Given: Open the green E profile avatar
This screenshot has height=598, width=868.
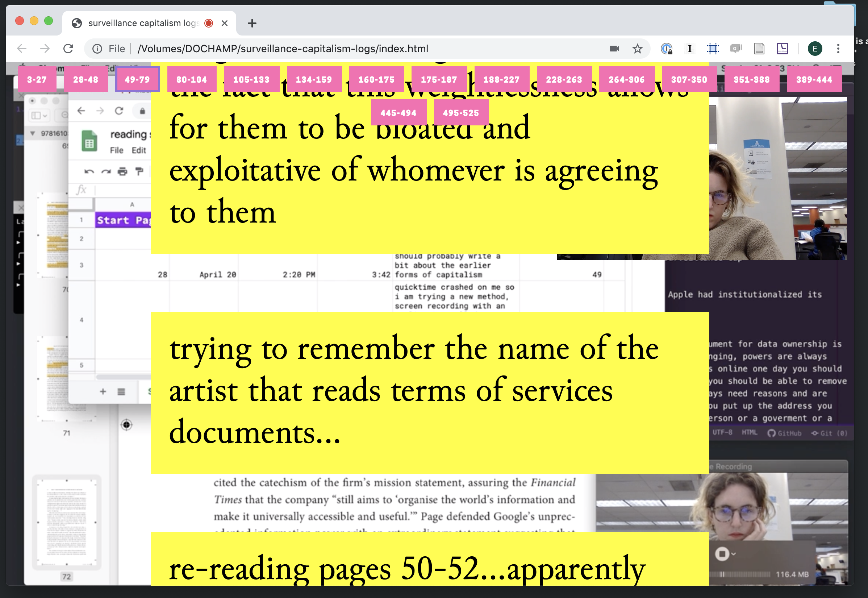Looking at the screenshot, I should [815, 49].
